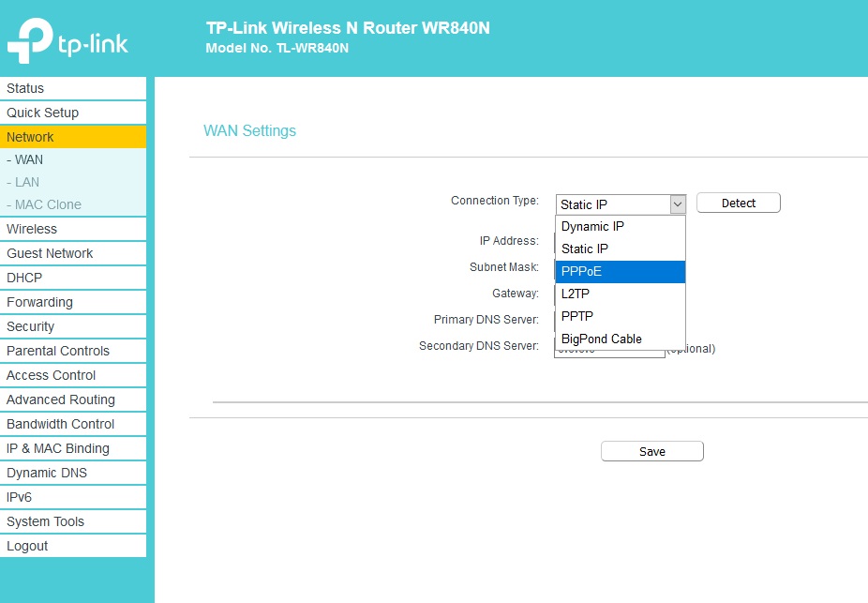Open IP & MAC Binding page
The image size is (868, 603).
click(x=73, y=448)
